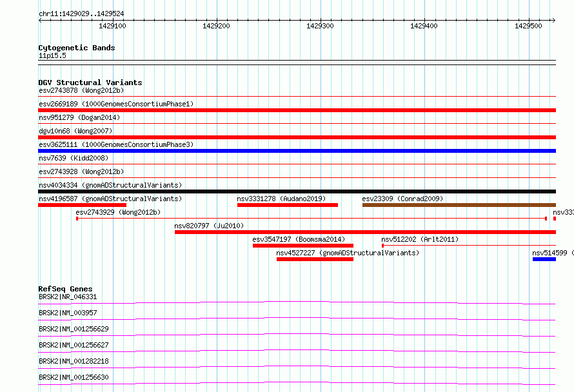574x392 pixels.
Task: Click ruler position 1429400
Action: 424,26
